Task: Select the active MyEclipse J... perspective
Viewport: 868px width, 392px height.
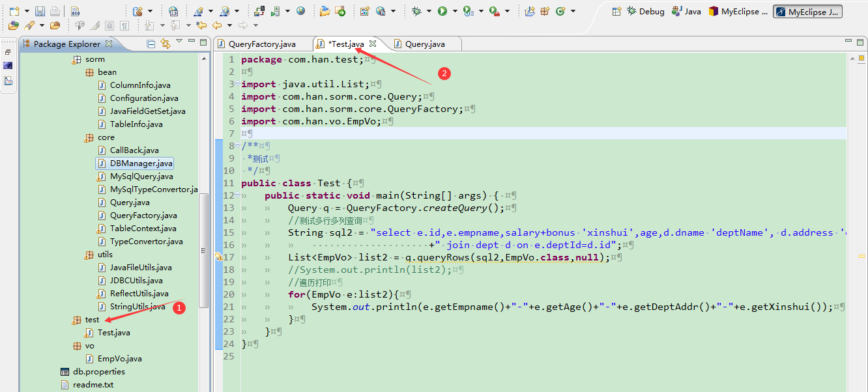Action: click(x=807, y=12)
